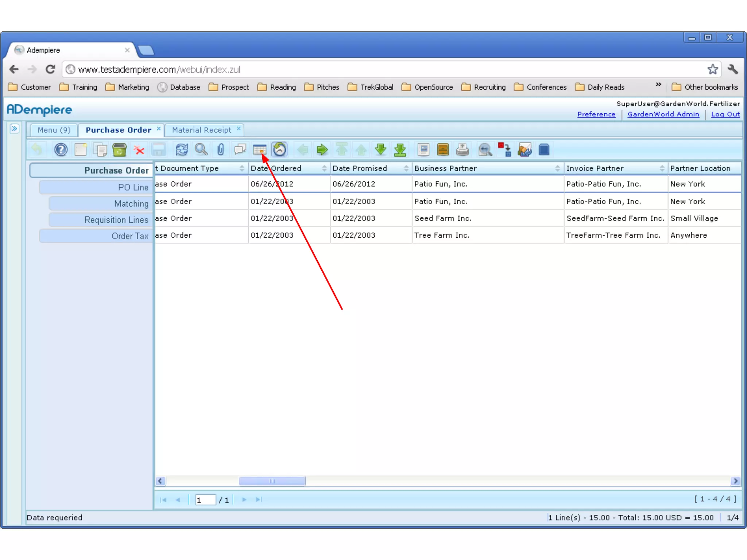This screenshot has width=747, height=560.
Task: Open the Order Tax side tab
Action: point(96,236)
